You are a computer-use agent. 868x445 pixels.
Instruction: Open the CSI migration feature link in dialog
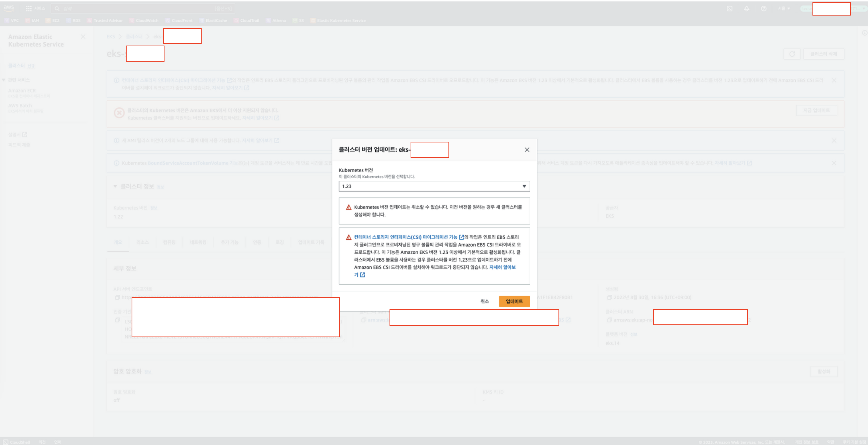click(x=405, y=237)
